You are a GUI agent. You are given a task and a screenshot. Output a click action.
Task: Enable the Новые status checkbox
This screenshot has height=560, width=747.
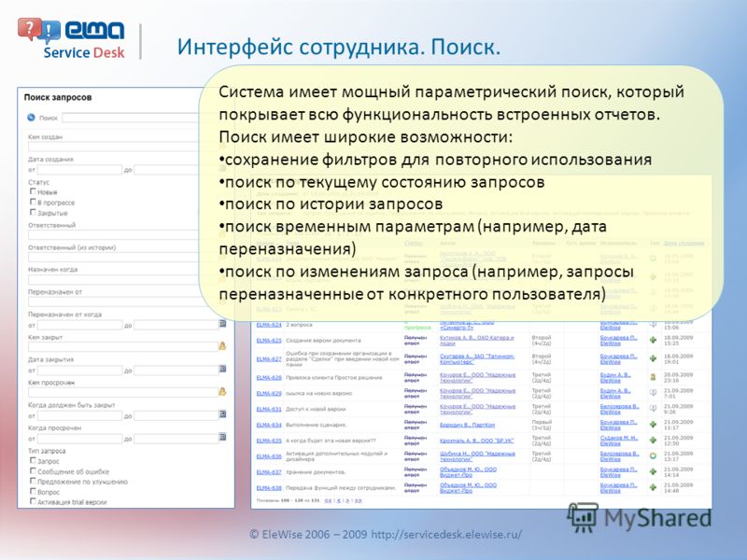coord(33,191)
